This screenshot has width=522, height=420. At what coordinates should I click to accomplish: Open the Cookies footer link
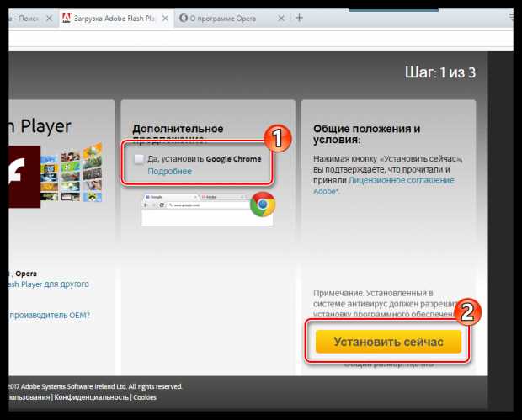(145, 397)
